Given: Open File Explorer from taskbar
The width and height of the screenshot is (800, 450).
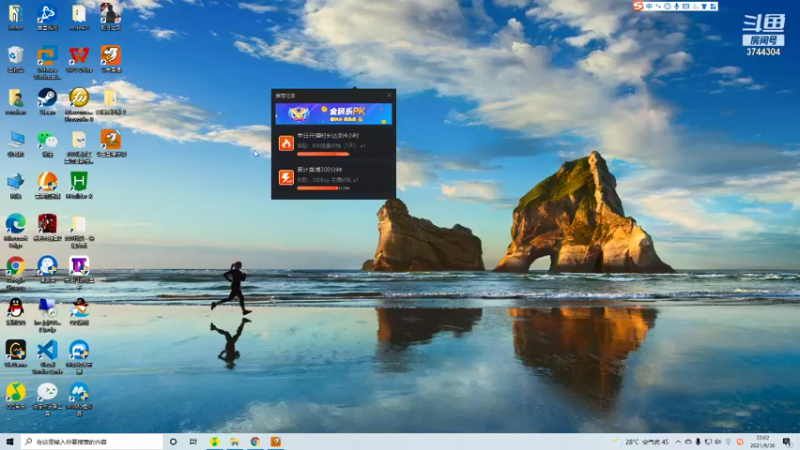Looking at the screenshot, I should click(x=235, y=442).
